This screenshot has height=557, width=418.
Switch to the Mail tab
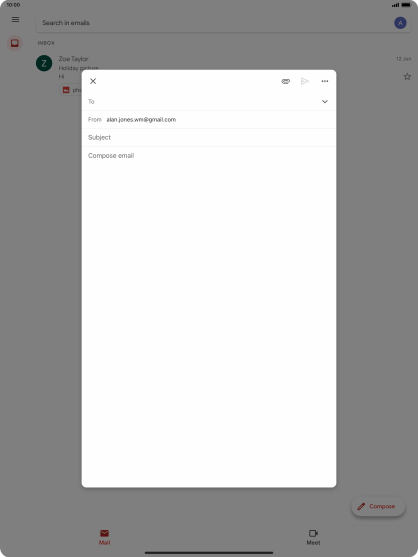[x=104, y=537]
